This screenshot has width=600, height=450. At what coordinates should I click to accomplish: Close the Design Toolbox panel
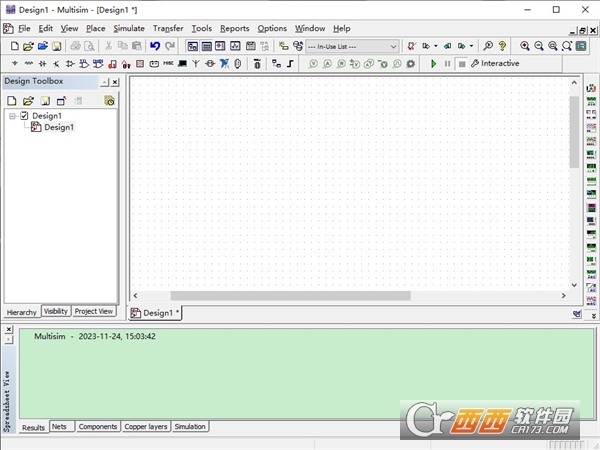pos(115,82)
